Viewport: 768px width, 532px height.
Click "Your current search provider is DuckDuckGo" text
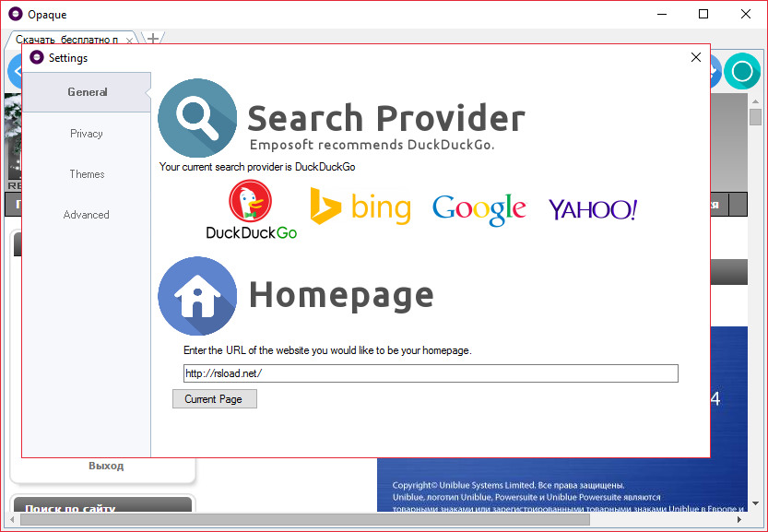pyautogui.click(x=257, y=167)
